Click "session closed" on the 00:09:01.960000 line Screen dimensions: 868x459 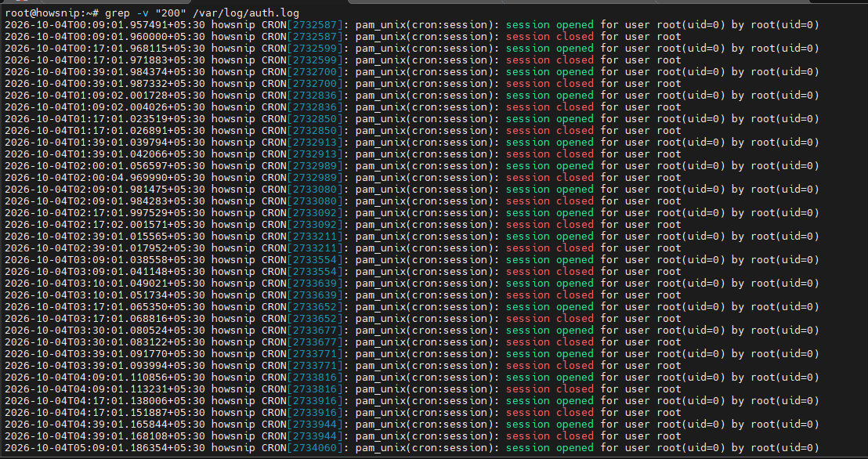point(550,37)
